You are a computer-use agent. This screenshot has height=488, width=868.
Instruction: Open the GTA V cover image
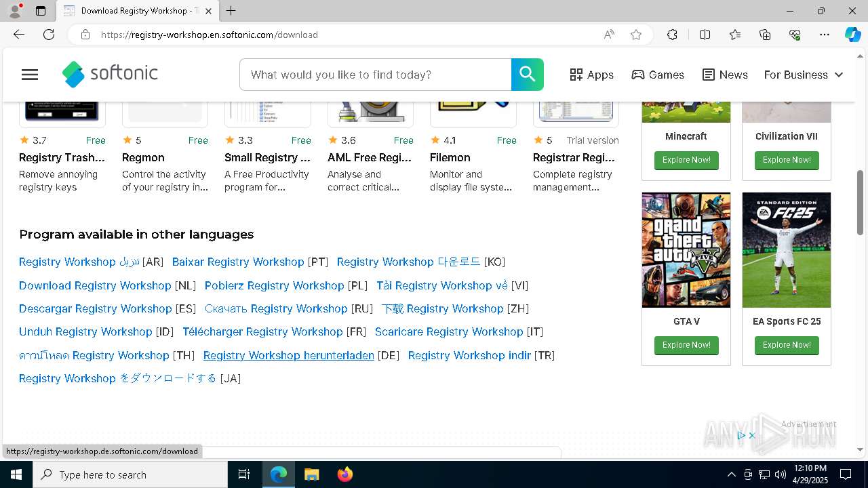(686, 250)
